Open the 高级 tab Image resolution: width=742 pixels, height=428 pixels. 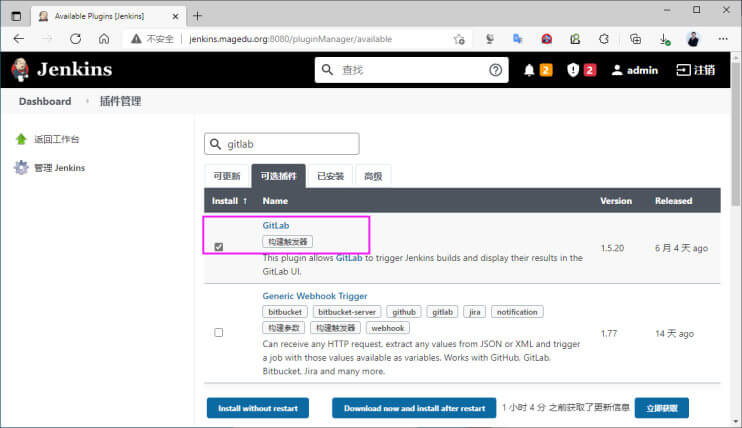point(373,176)
